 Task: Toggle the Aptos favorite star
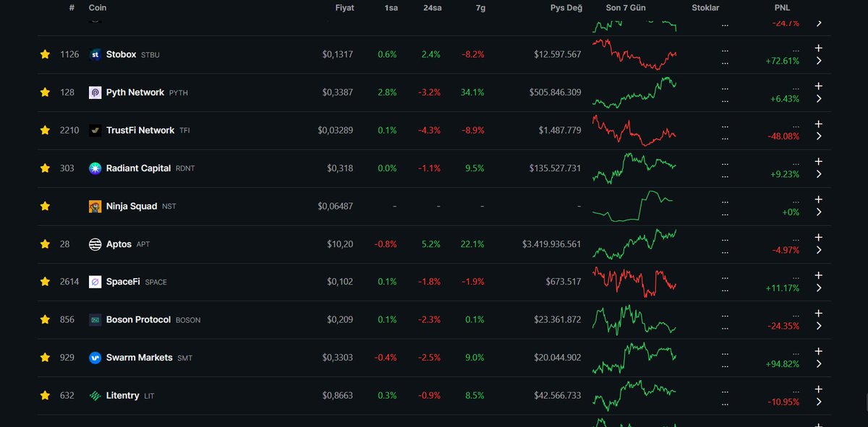[45, 244]
